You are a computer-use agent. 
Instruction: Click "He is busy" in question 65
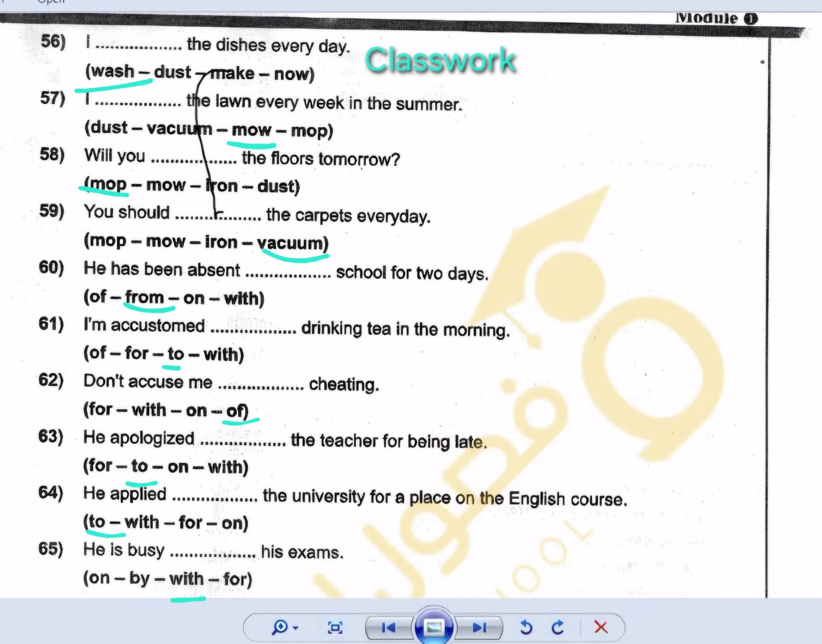124,550
